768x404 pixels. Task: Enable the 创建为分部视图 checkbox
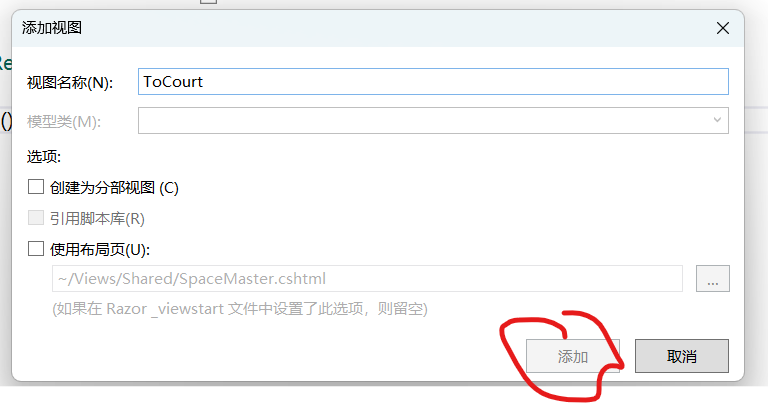coord(36,187)
